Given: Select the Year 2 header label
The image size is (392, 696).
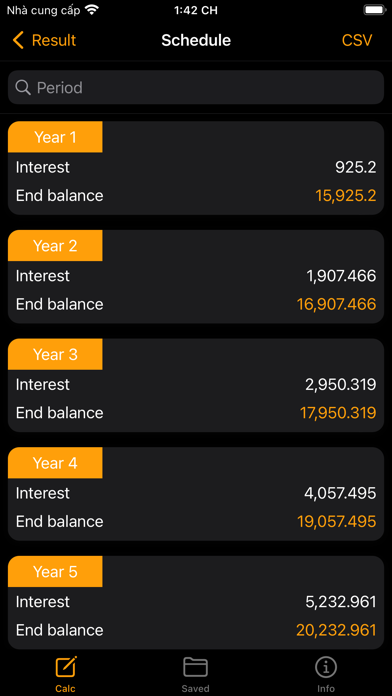Looking at the screenshot, I should click(x=55, y=245).
